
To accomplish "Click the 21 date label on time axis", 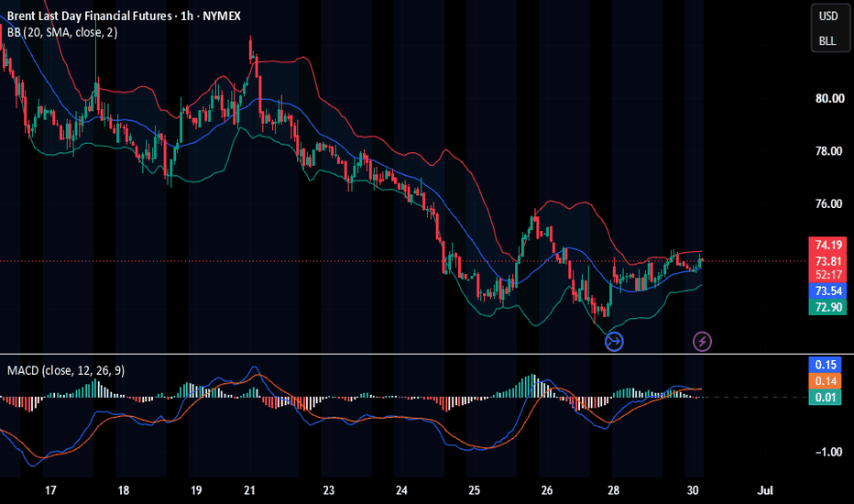I will 249,490.
